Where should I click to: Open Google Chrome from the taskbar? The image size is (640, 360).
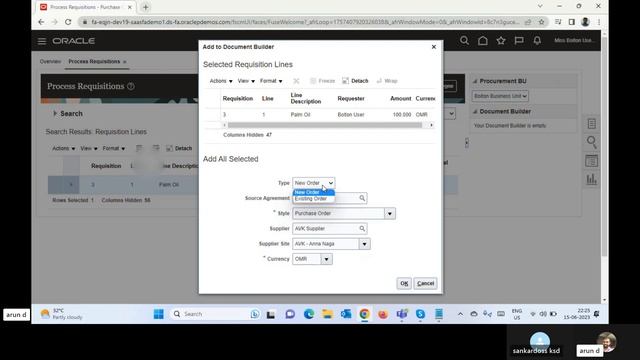tap(364, 314)
